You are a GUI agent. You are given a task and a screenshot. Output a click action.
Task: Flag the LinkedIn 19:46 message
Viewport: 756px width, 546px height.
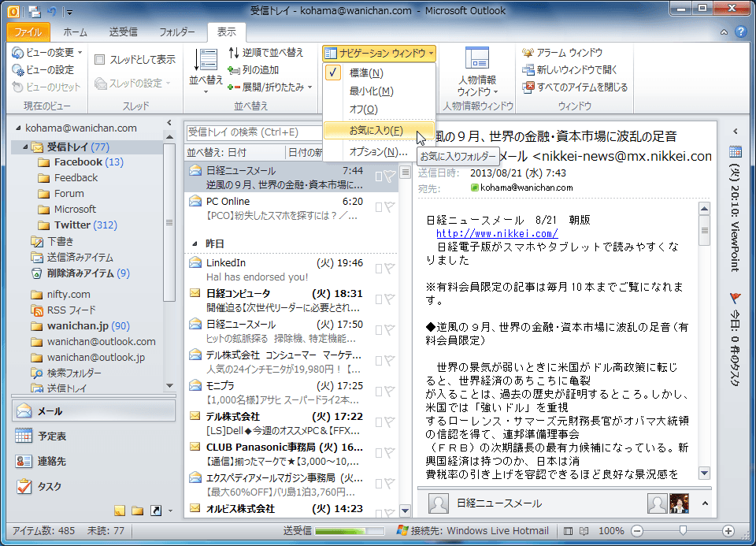(x=390, y=268)
